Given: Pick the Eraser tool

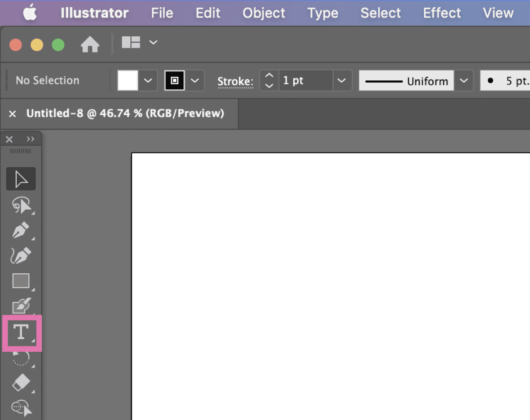Looking at the screenshot, I should click(x=21, y=383).
